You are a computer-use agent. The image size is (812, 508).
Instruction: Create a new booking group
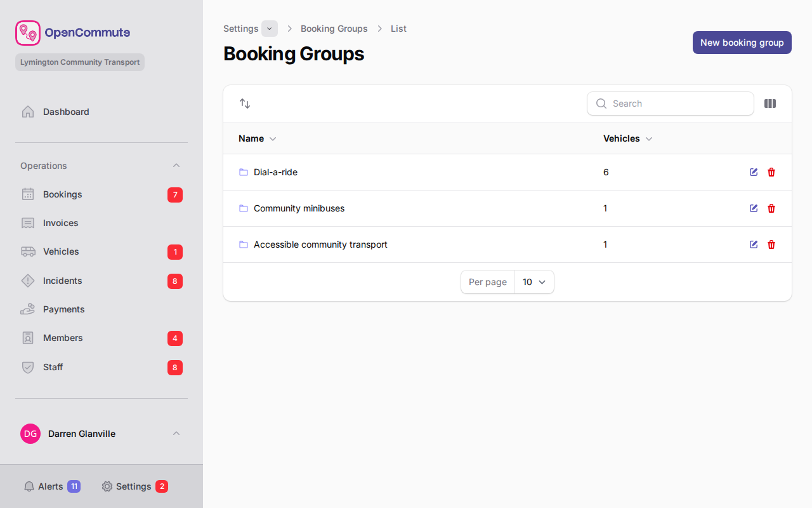tap(742, 43)
